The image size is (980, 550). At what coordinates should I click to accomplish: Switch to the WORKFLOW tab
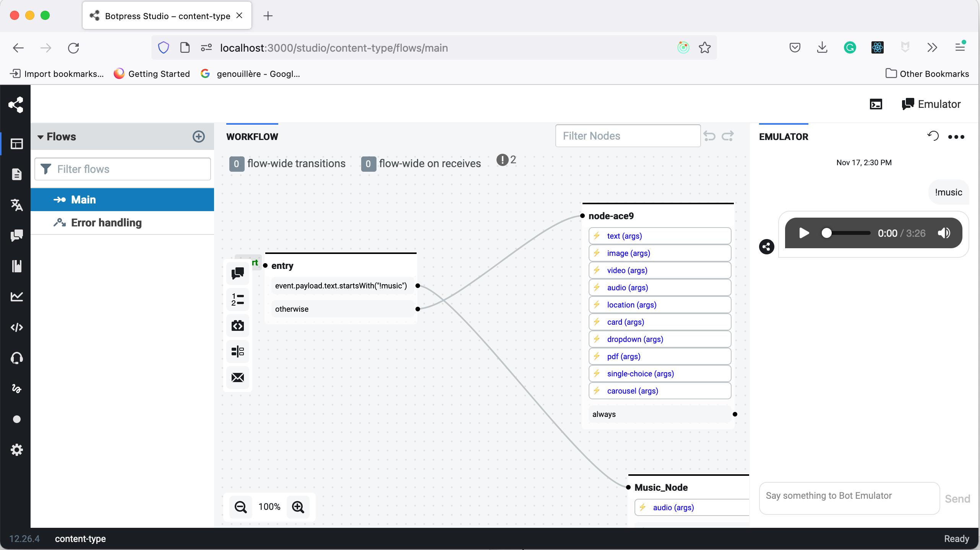click(x=252, y=137)
